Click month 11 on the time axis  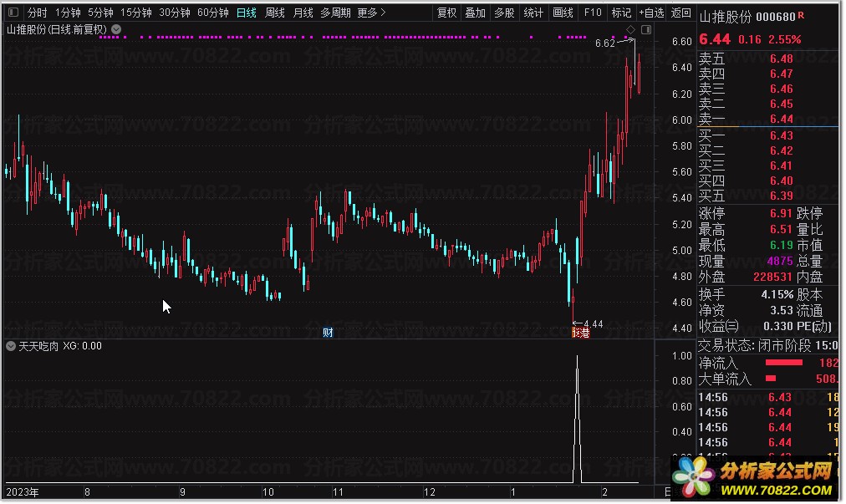[338, 492]
